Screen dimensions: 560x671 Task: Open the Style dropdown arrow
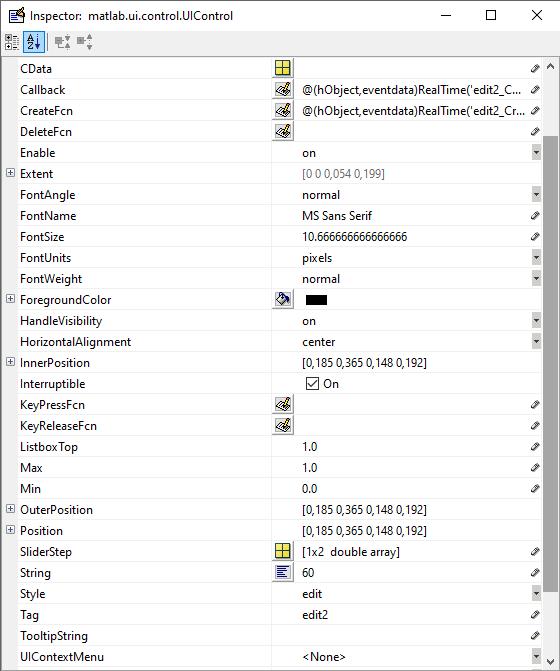536,593
